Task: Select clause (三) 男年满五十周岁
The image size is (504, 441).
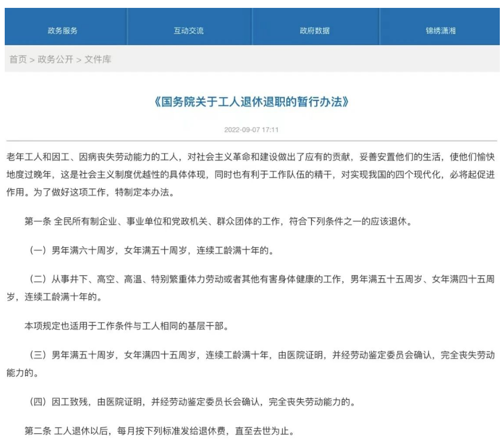Action: coord(250,364)
